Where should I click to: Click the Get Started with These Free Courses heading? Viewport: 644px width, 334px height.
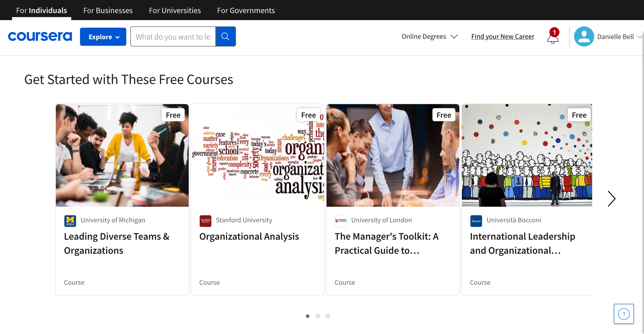click(129, 79)
